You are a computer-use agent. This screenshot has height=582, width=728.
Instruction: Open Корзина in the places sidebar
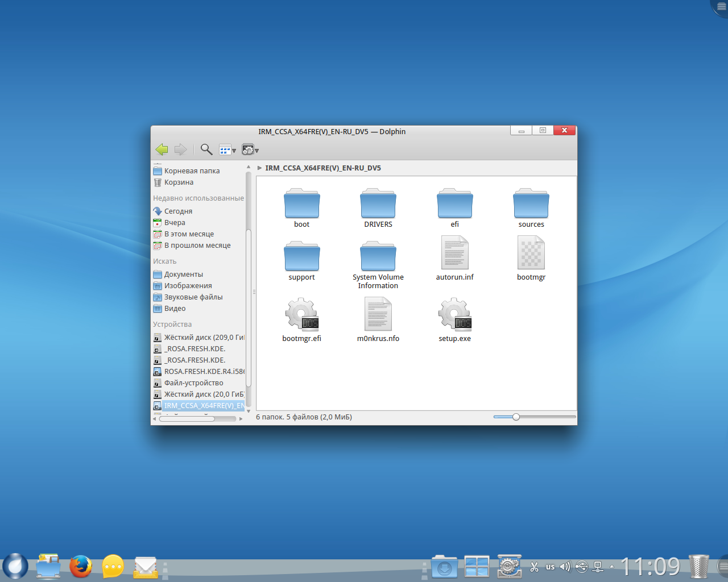tap(179, 182)
